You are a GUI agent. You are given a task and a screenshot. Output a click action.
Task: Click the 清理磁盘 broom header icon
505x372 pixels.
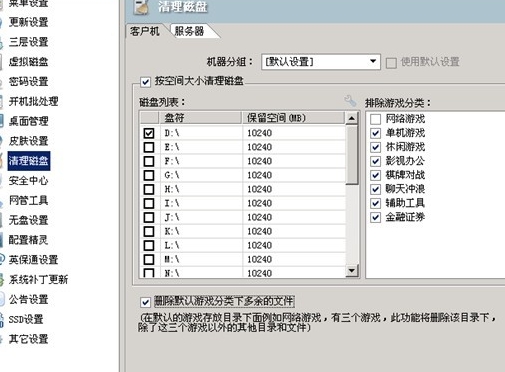141,7
